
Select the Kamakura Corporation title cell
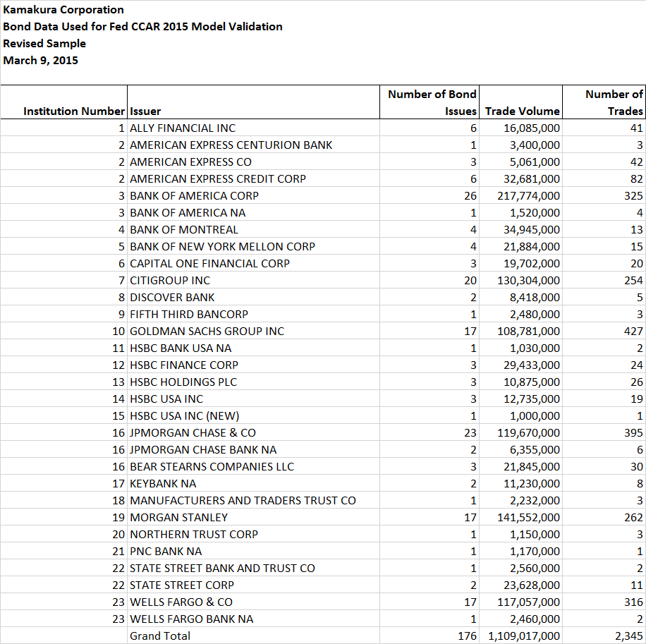pos(63,9)
